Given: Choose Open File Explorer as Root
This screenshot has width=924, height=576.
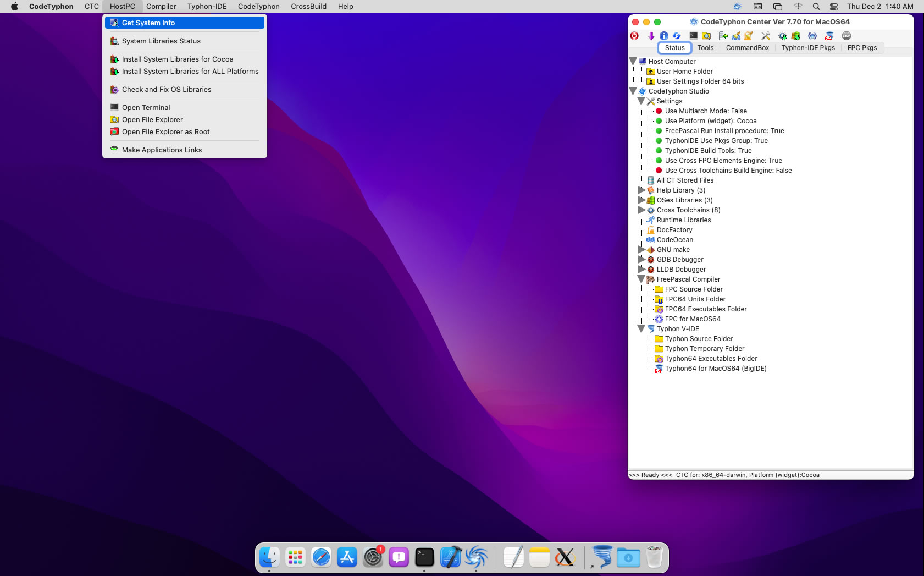Looking at the screenshot, I should [x=185, y=131].
